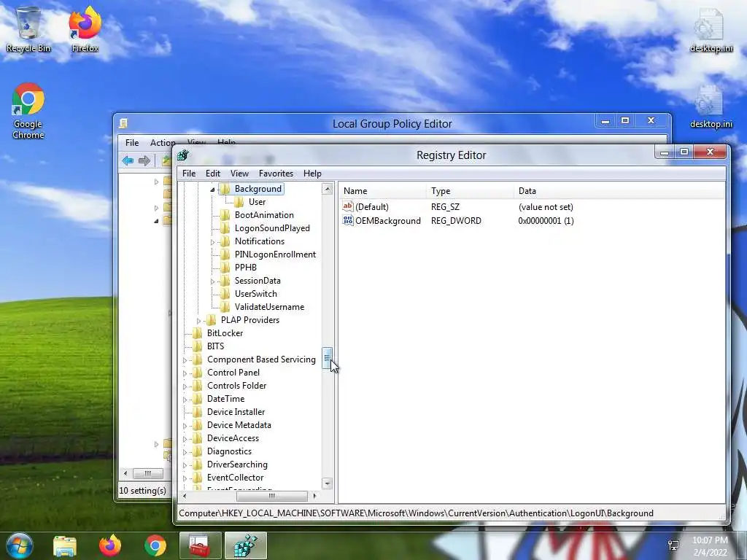
Task: Open the Help menu in Registry Editor
Action: (312, 174)
